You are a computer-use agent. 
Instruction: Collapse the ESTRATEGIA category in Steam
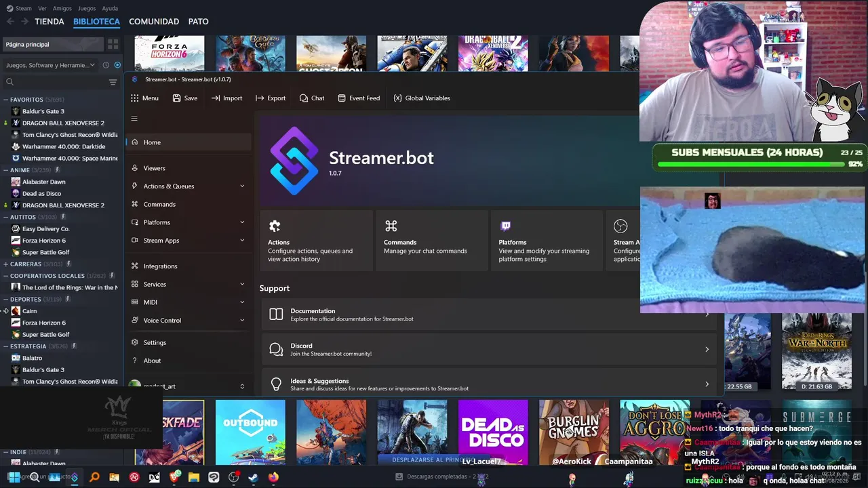[x=6, y=346]
